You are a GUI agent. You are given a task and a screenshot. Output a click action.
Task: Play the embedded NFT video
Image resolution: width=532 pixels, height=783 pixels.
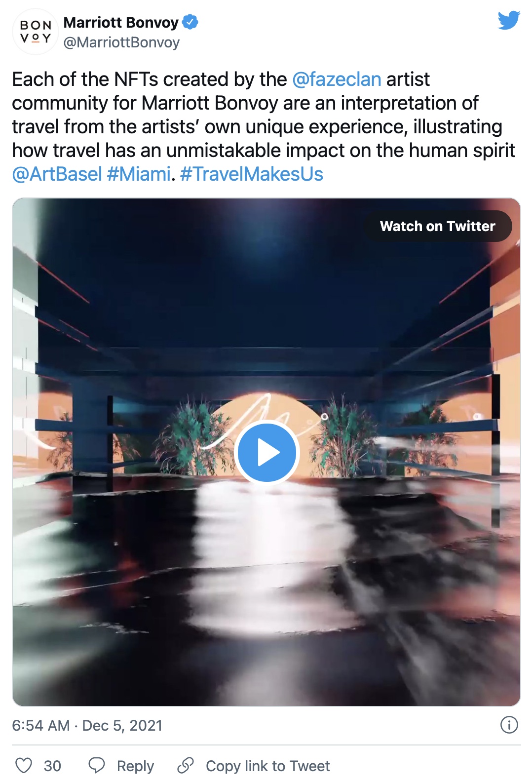(266, 452)
